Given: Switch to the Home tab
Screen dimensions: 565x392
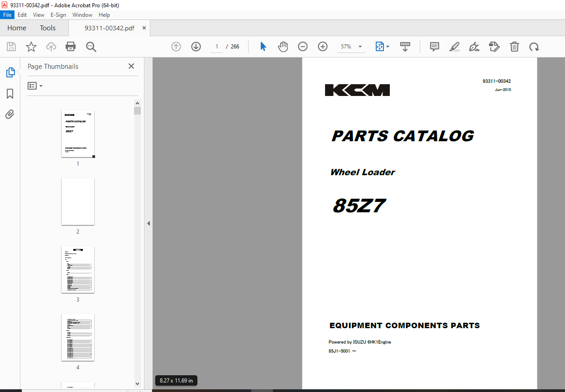Looking at the screenshot, I should click(17, 28).
